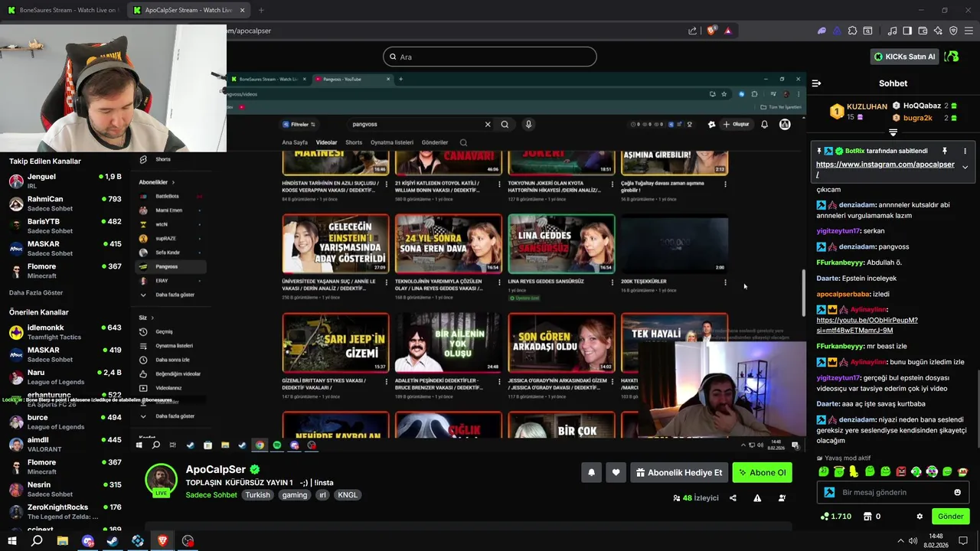Open the Brave Wallet icon
The width and height of the screenshot is (980, 551).
(923, 31)
